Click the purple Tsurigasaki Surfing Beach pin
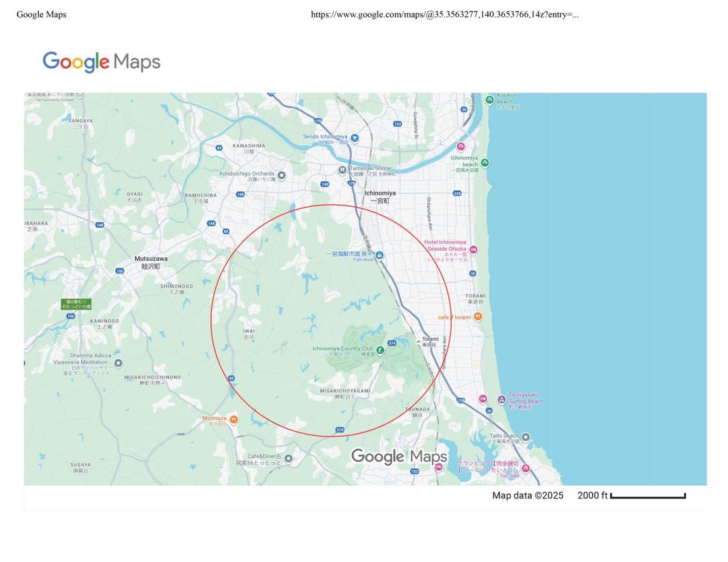 (x=502, y=399)
